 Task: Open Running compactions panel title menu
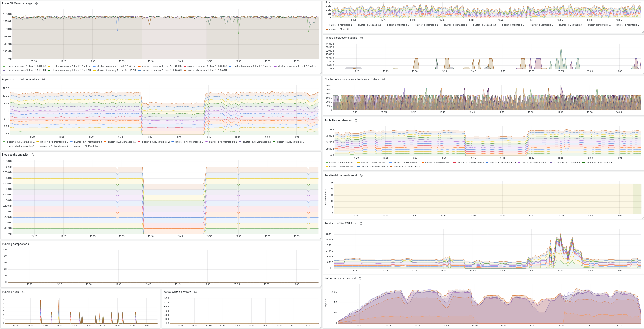15,244
